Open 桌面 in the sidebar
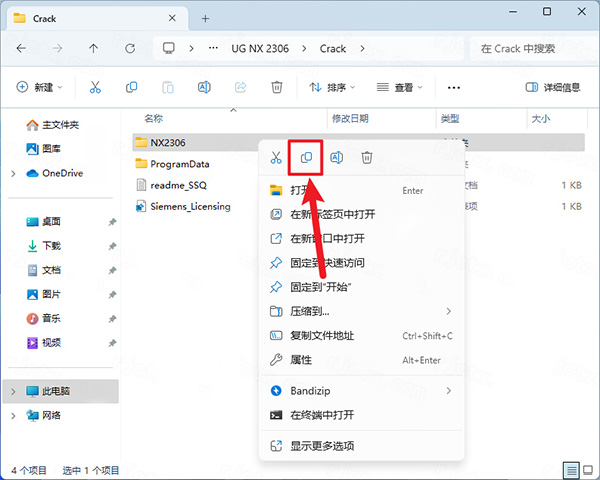Image resolution: width=600 pixels, height=480 pixels. pos(43,221)
